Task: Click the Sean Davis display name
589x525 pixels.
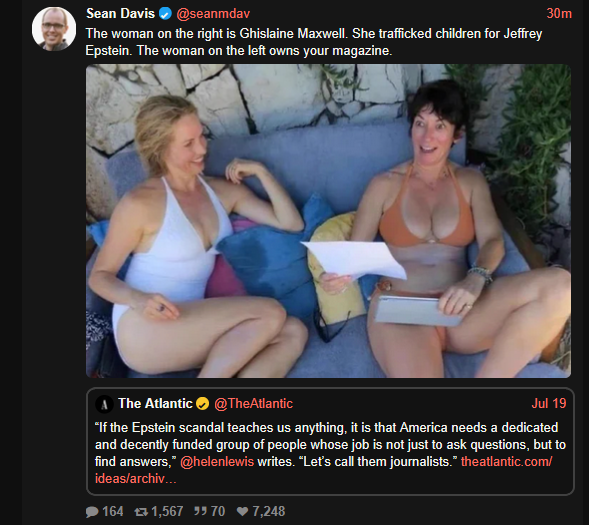Action: pos(120,14)
